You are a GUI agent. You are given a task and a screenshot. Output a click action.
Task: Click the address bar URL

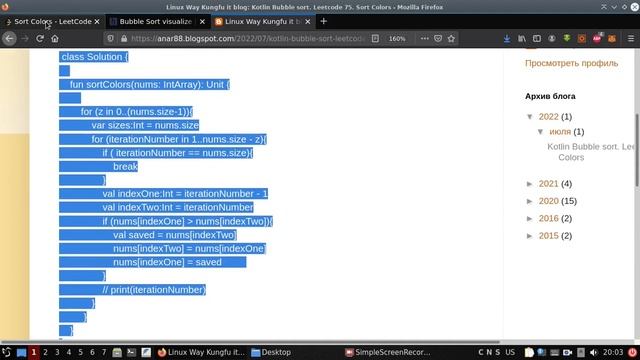click(x=247, y=38)
